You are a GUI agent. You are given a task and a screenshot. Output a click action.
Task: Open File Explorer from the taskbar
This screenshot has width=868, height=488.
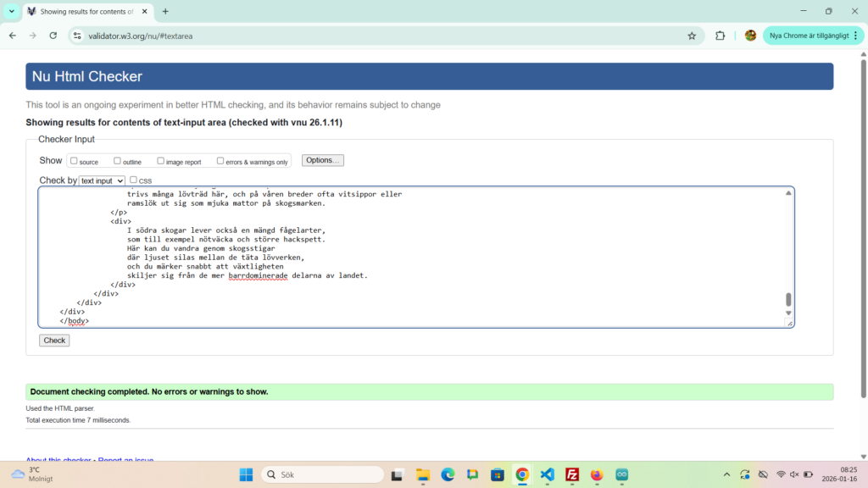(x=422, y=474)
